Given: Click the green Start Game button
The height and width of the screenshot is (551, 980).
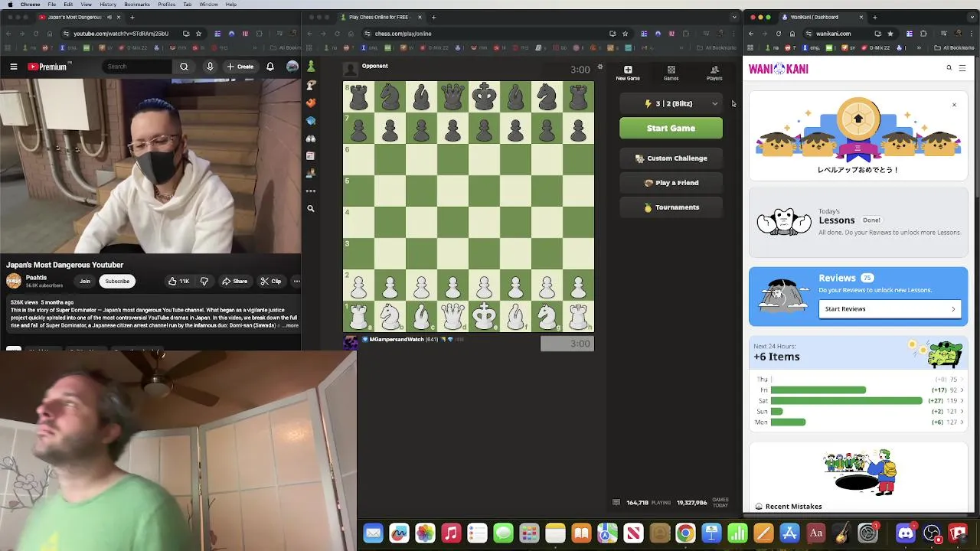Looking at the screenshot, I should pyautogui.click(x=671, y=128).
